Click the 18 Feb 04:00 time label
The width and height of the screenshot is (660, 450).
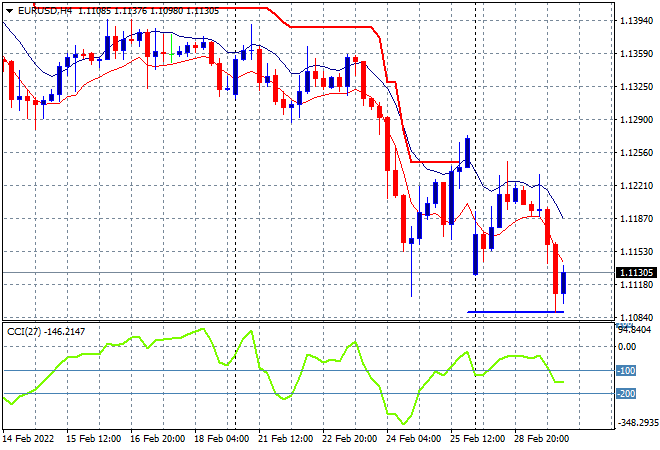pyautogui.click(x=221, y=439)
